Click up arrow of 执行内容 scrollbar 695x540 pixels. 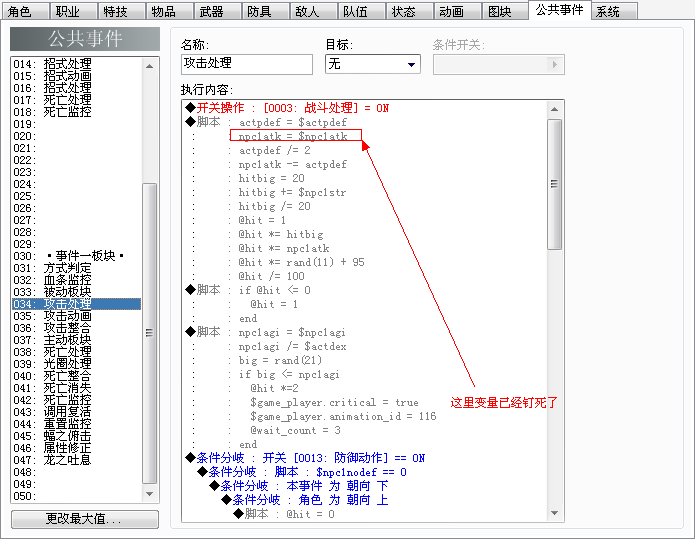[554, 109]
